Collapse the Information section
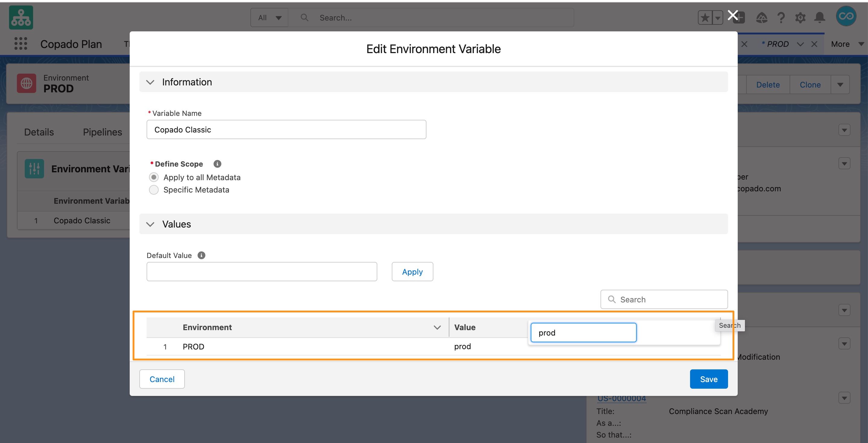The image size is (868, 443). pos(150,82)
